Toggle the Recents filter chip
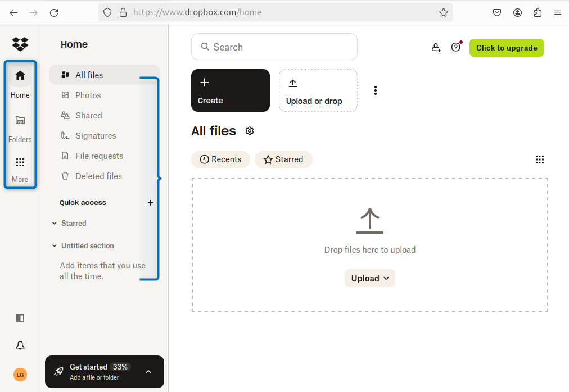569x392 pixels. (220, 159)
